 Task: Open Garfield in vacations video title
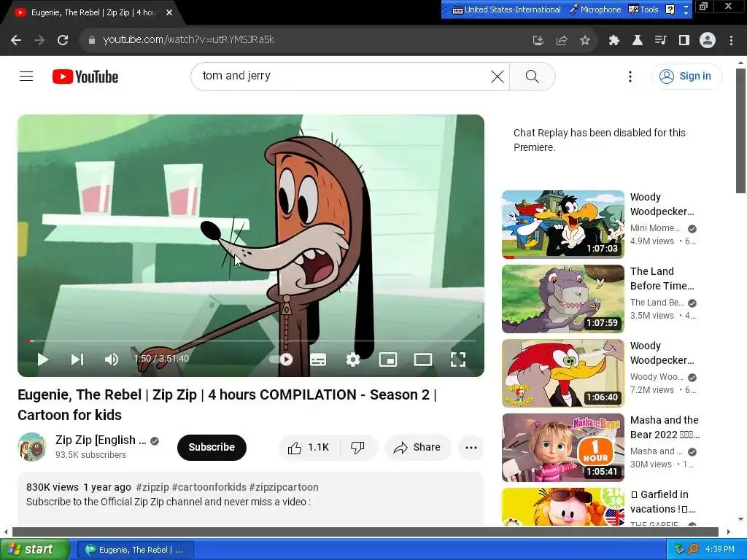click(663, 502)
